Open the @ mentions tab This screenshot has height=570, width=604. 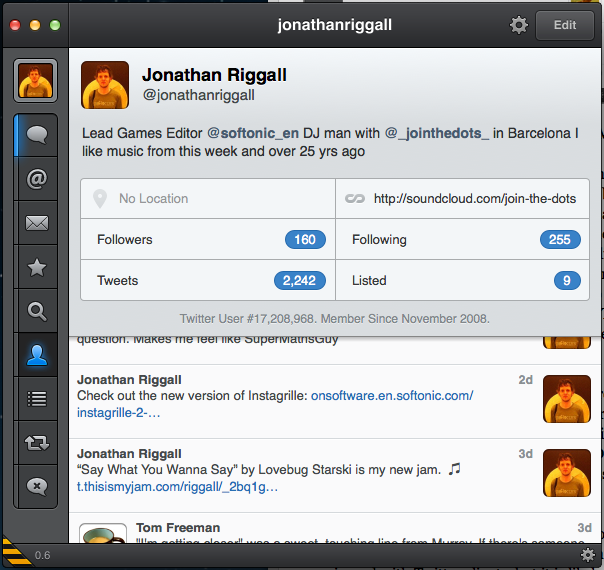pyautogui.click(x=36, y=179)
